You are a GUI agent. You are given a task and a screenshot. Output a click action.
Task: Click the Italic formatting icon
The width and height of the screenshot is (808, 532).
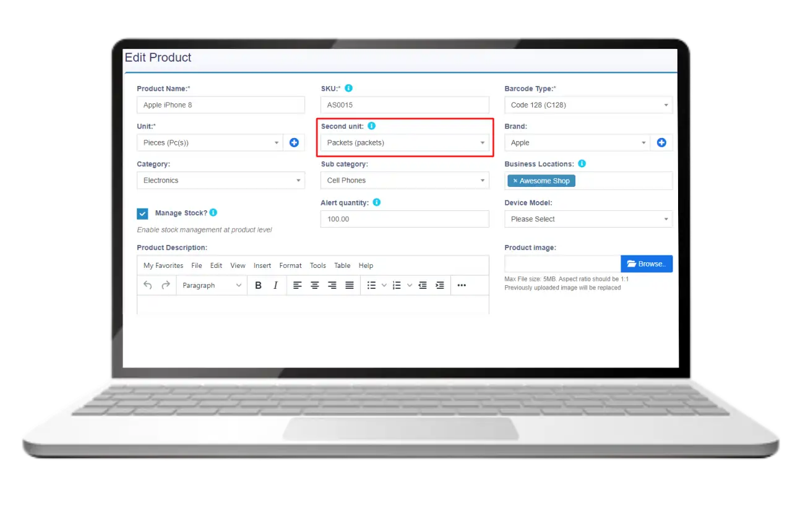tap(275, 285)
